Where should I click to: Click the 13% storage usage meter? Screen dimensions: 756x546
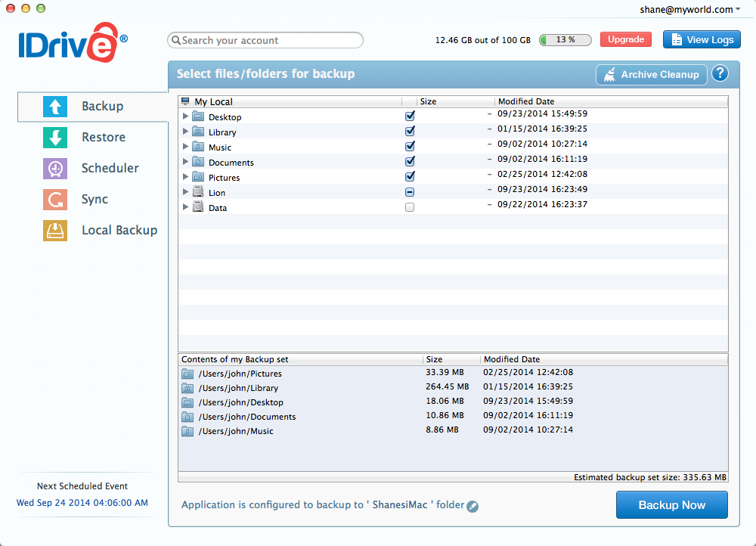pyautogui.click(x=565, y=39)
